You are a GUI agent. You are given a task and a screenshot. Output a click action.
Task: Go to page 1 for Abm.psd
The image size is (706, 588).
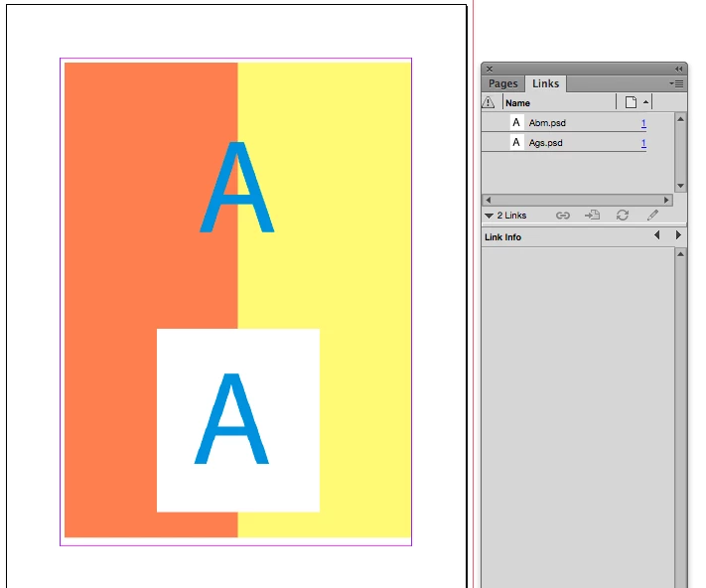643,123
